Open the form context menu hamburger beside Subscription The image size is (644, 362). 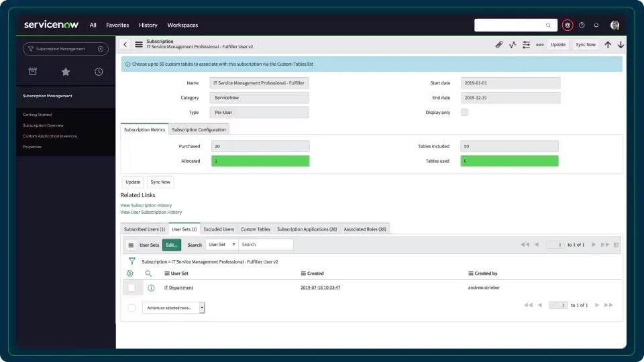click(139, 44)
